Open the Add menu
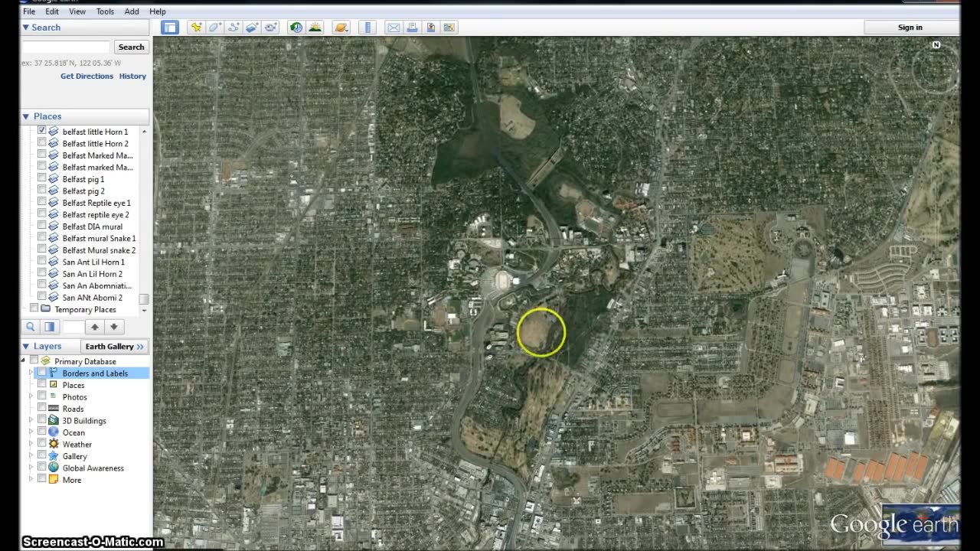Viewport: 980px width, 551px height. [132, 11]
